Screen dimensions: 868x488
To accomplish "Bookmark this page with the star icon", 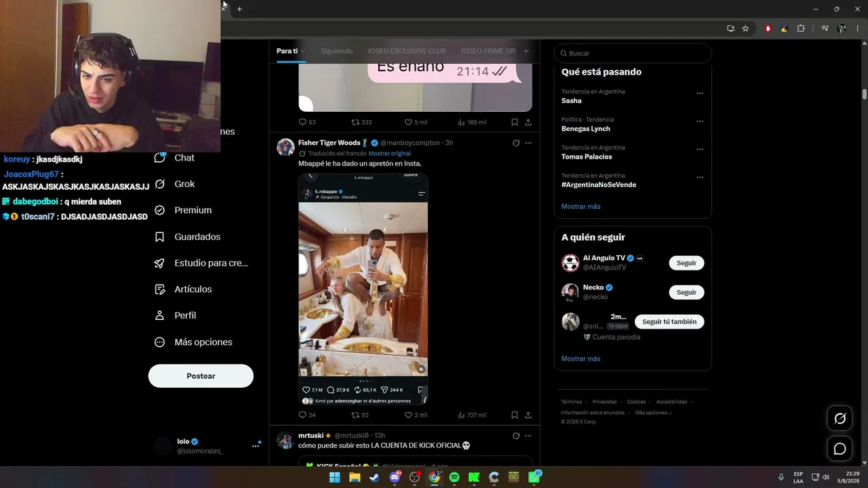I will [745, 28].
